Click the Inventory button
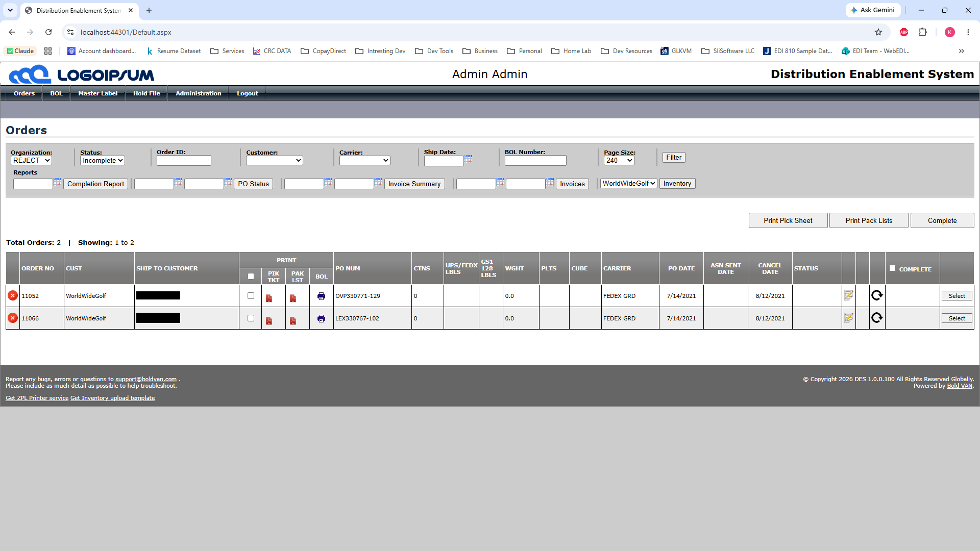Image resolution: width=980 pixels, height=551 pixels. point(677,183)
